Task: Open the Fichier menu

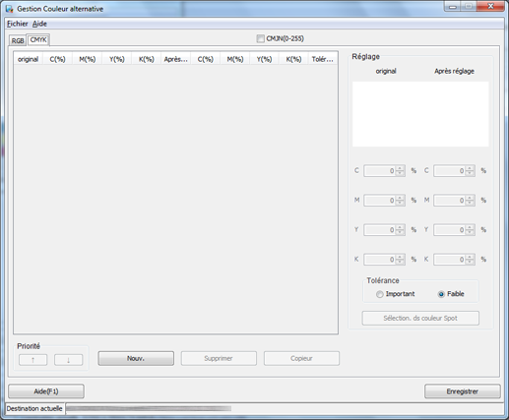Action: (18, 24)
